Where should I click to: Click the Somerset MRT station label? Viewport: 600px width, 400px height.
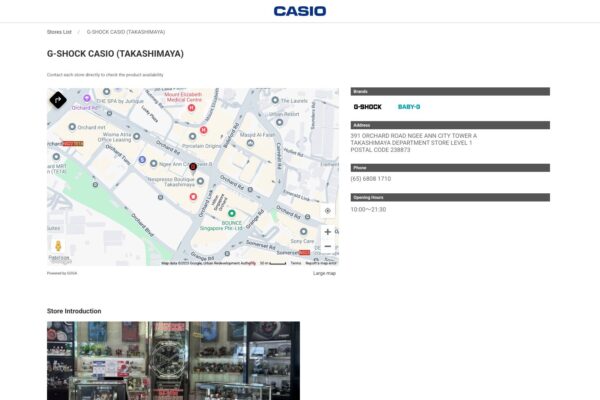[293, 253]
